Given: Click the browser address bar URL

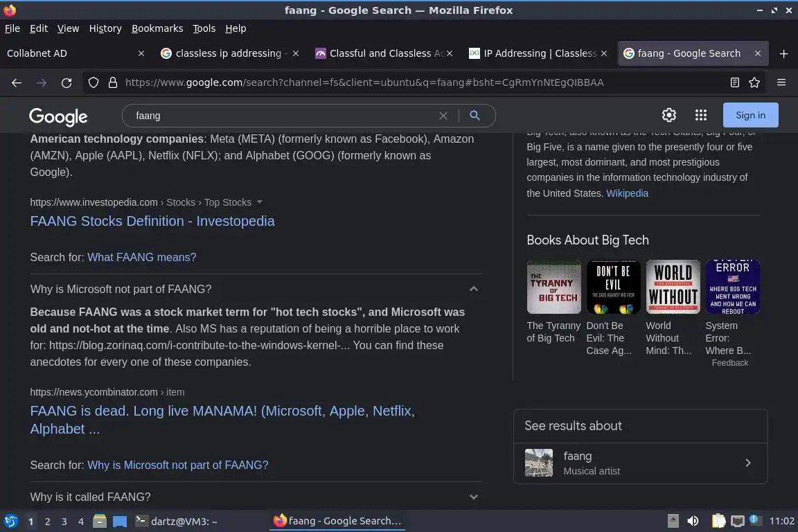Looking at the screenshot, I should 364,82.
